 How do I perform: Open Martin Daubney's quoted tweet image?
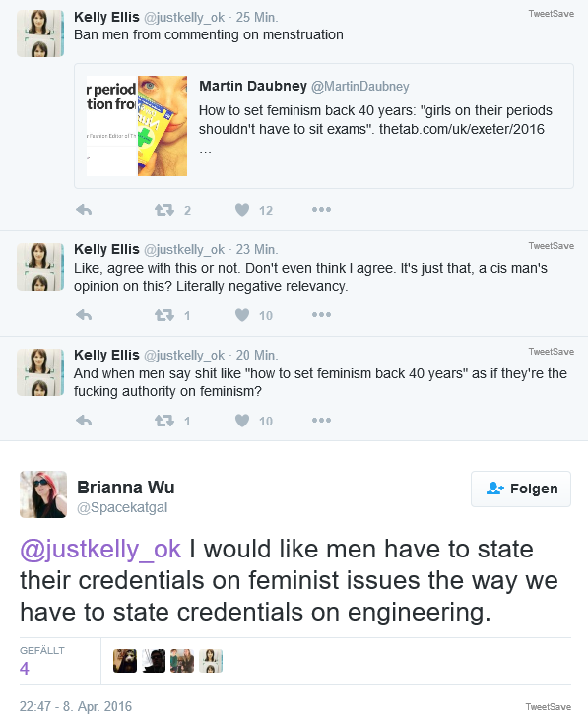pos(137,126)
